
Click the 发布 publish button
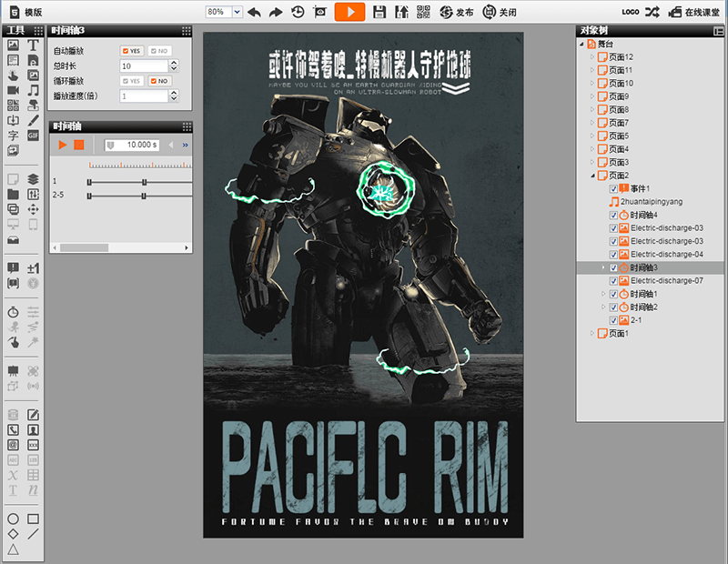click(x=457, y=12)
